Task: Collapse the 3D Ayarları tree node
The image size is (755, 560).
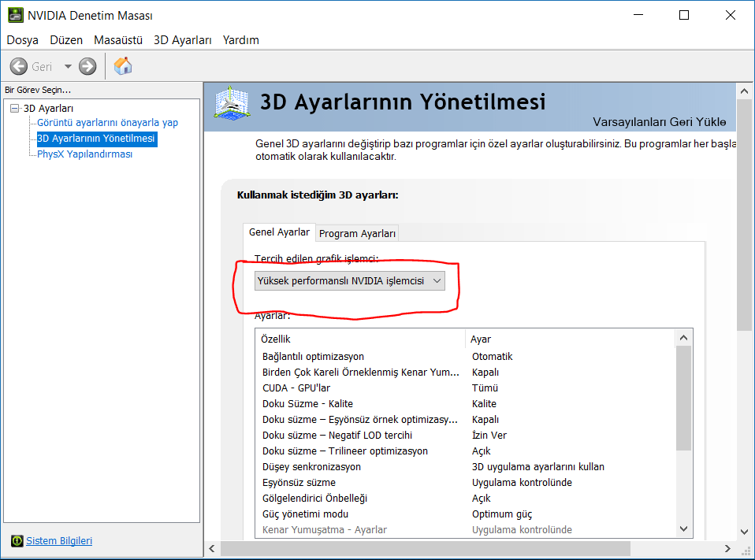Action: [14, 108]
